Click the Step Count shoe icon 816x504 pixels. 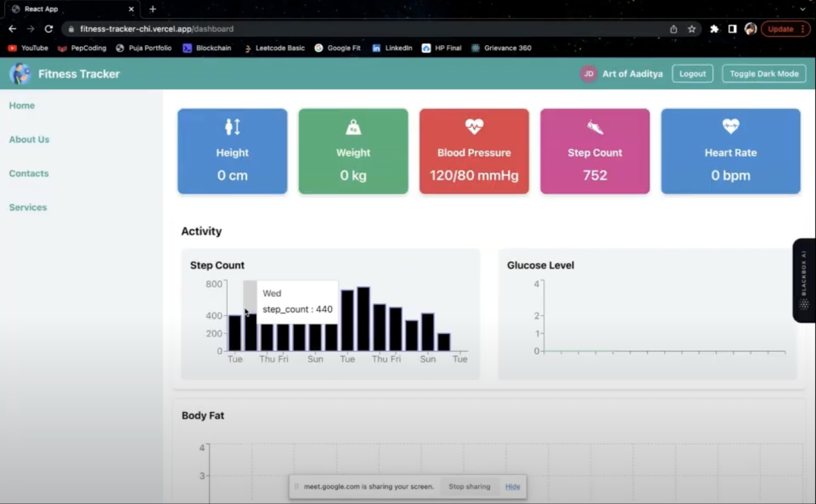click(x=595, y=127)
